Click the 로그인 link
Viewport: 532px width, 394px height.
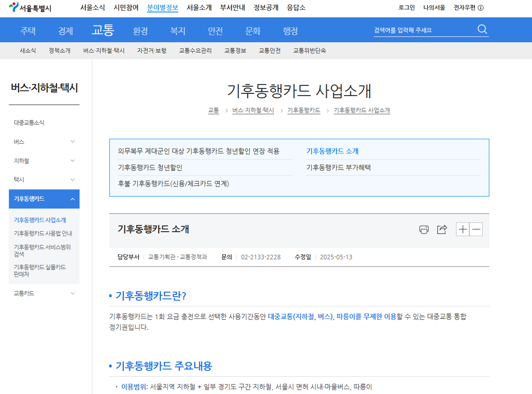click(x=407, y=8)
